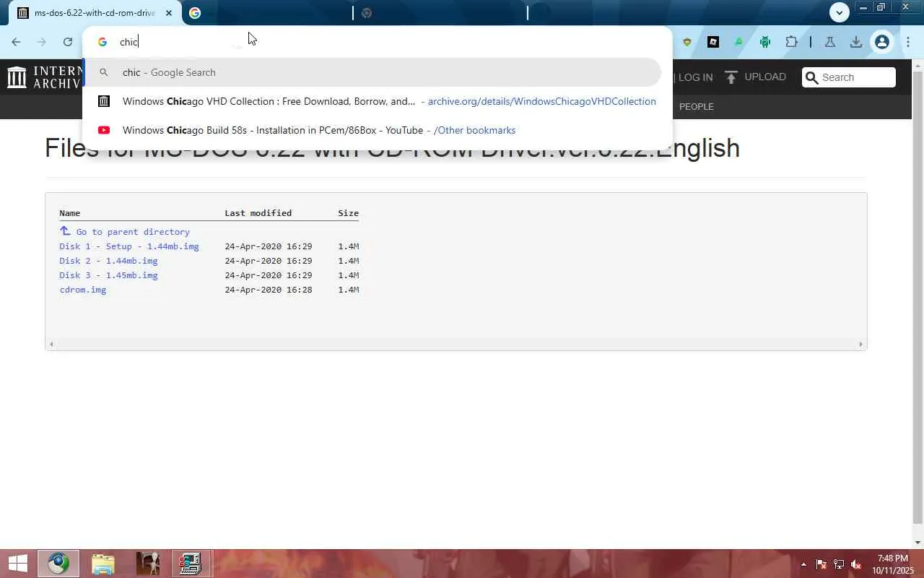Click cdrom.img date '24-Apr-2020 16:28'
The height and width of the screenshot is (578, 924).
click(x=269, y=290)
